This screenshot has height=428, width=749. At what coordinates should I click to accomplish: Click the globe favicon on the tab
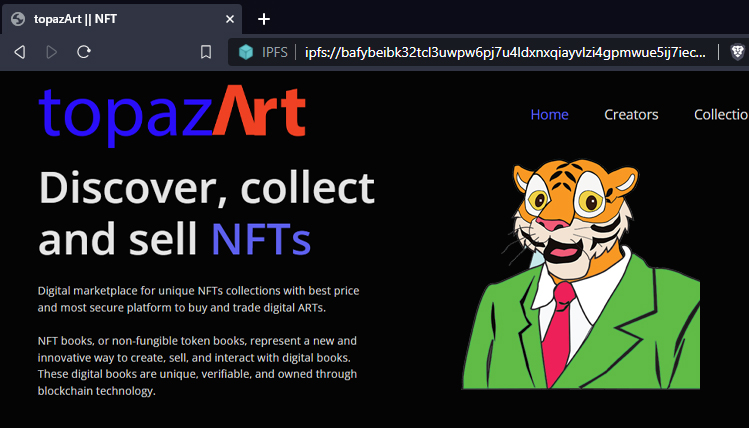pos(18,19)
